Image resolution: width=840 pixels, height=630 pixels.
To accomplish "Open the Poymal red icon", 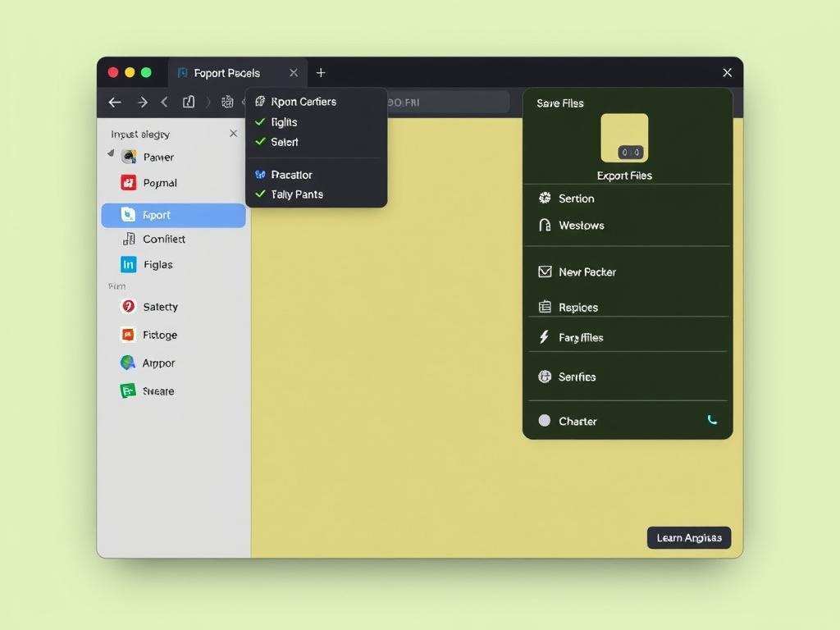I will pyautogui.click(x=128, y=183).
